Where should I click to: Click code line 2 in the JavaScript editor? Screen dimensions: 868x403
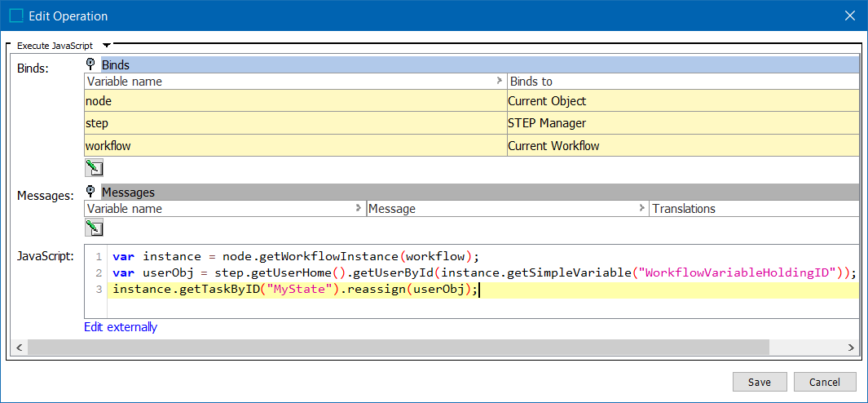tap(482, 273)
